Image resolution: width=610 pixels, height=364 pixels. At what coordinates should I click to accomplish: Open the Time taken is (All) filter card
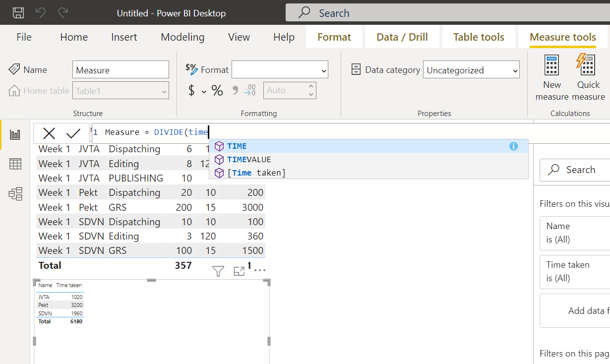575,271
